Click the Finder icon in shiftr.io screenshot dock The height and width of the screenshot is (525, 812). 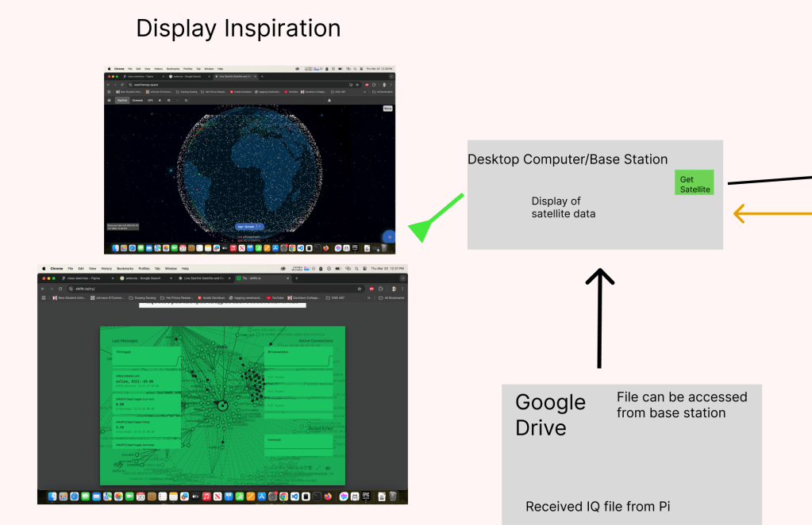[53, 496]
